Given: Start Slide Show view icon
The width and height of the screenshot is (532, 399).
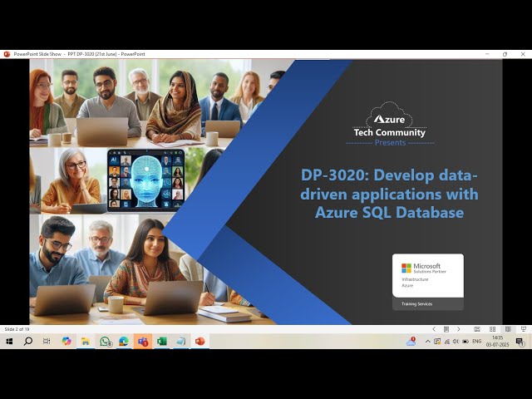Looking at the screenshot, I should click(524, 329).
